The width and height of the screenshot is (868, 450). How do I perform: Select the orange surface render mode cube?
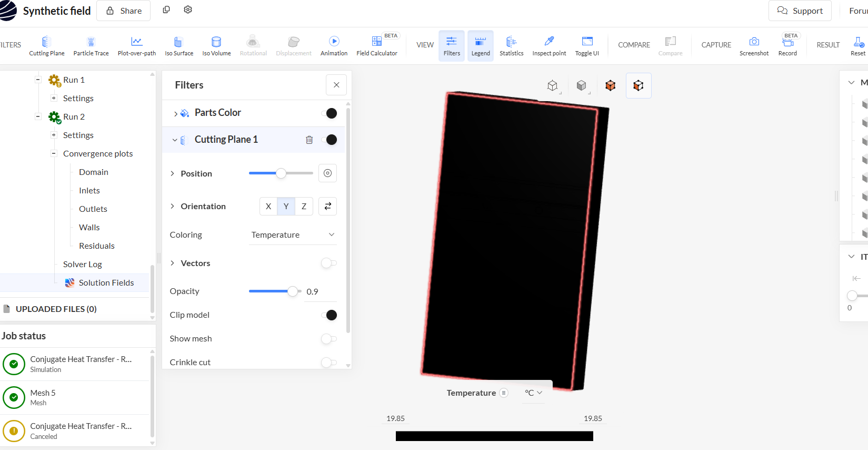(611, 85)
